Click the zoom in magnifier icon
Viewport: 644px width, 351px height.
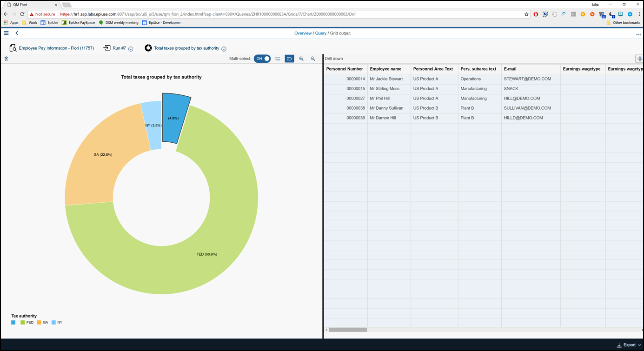pyautogui.click(x=301, y=59)
